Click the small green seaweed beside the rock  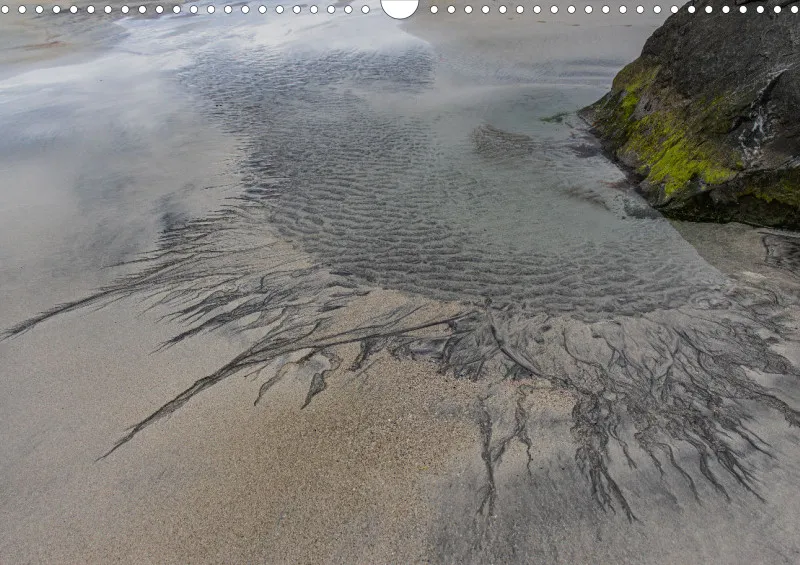point(554,118)
